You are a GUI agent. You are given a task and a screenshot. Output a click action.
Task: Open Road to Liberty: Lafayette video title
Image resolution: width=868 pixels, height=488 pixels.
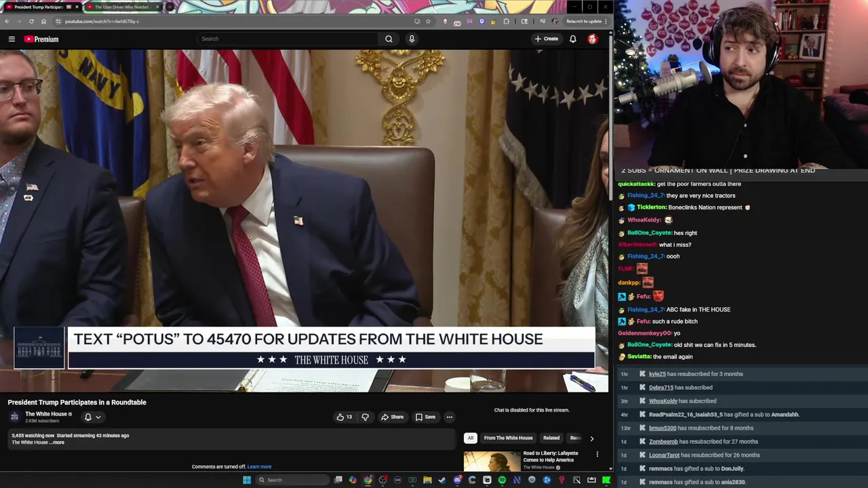551,456
